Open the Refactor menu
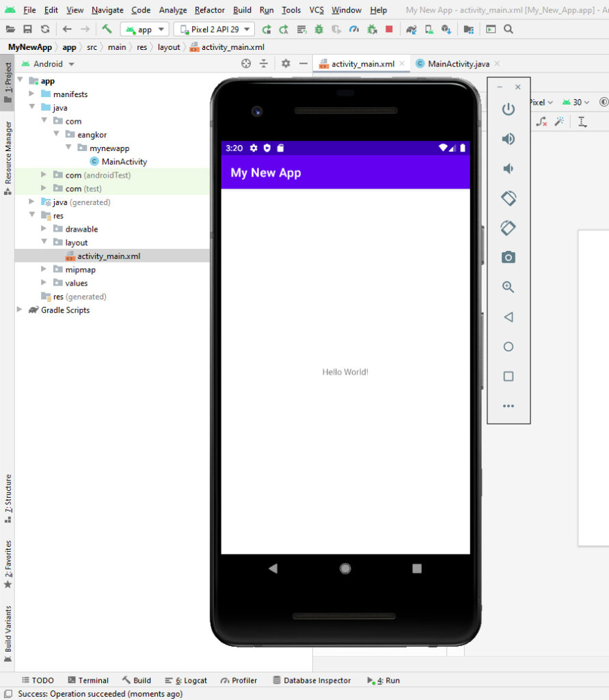 pos(209,10)
